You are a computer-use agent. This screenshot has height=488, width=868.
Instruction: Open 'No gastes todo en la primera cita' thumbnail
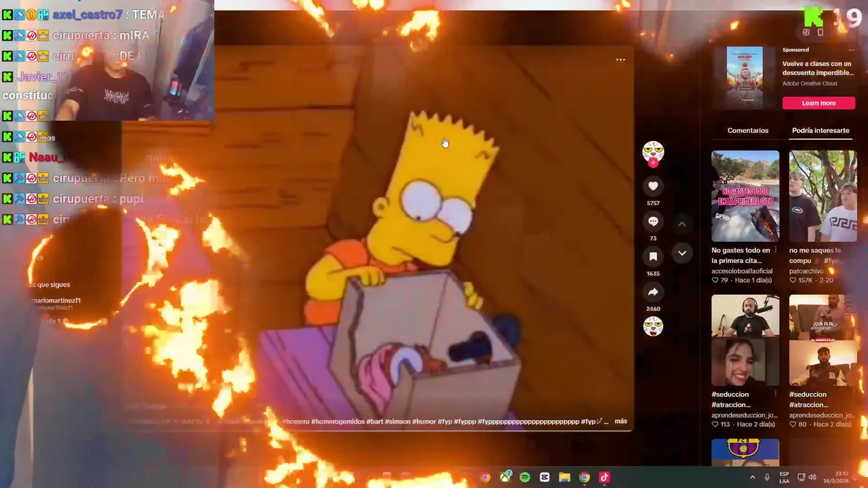click(x=745, y=196)
